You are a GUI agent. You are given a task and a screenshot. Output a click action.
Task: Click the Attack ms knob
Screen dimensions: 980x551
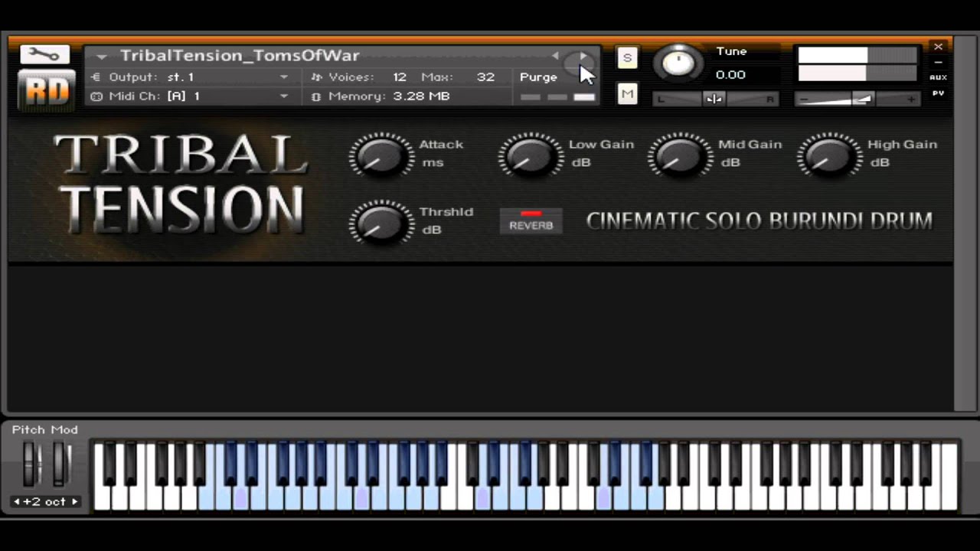click(x=381, y=156)
